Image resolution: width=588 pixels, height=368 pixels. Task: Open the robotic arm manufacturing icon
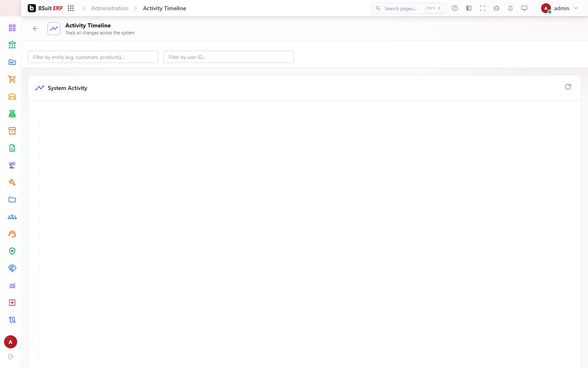tap(12, 165)
